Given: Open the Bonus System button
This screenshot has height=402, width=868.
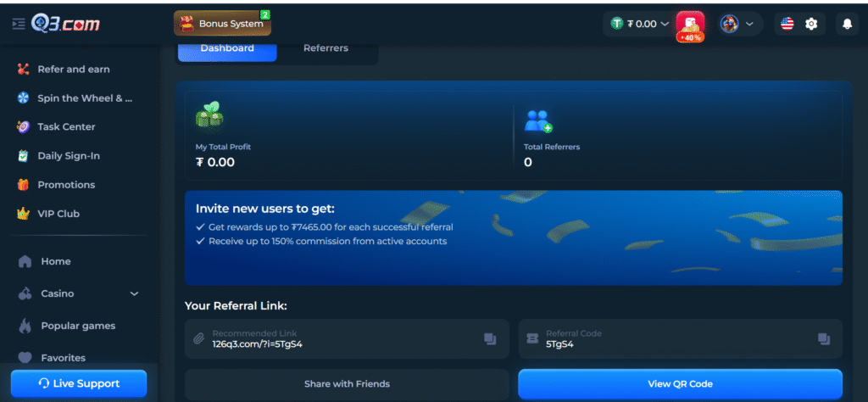Looking at the screenshot, I should coord(222,24).
